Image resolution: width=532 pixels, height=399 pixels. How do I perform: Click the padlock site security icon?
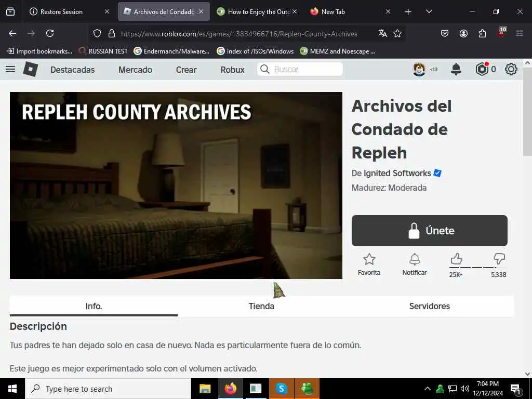point(112,34)
